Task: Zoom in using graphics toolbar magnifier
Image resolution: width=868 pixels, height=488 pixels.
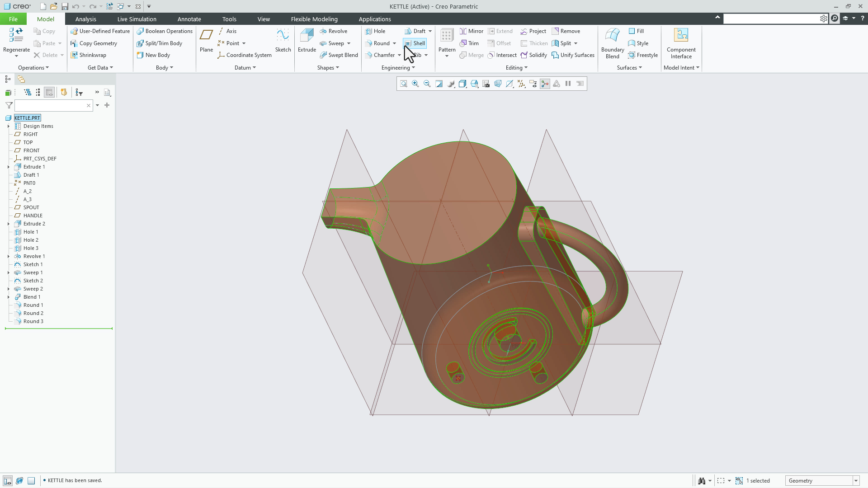Action: point(415,84)
